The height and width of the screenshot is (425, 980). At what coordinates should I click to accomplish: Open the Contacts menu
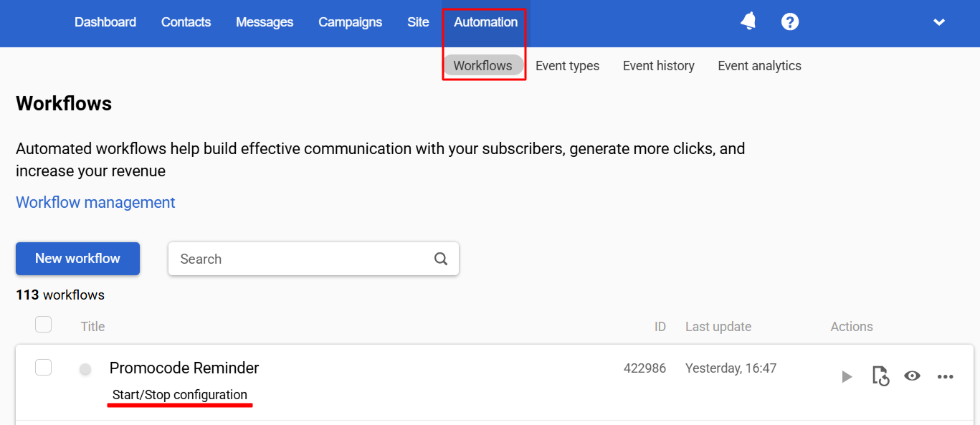(186, 22)
